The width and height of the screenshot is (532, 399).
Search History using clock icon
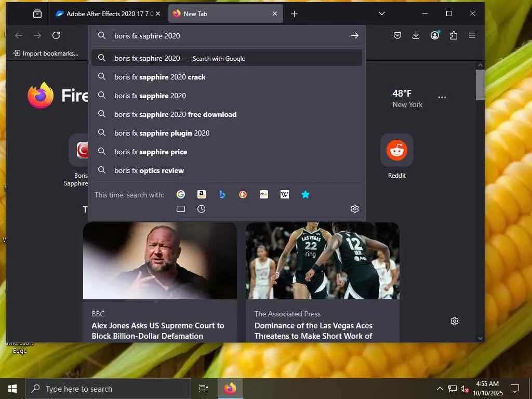coord(202,209)
